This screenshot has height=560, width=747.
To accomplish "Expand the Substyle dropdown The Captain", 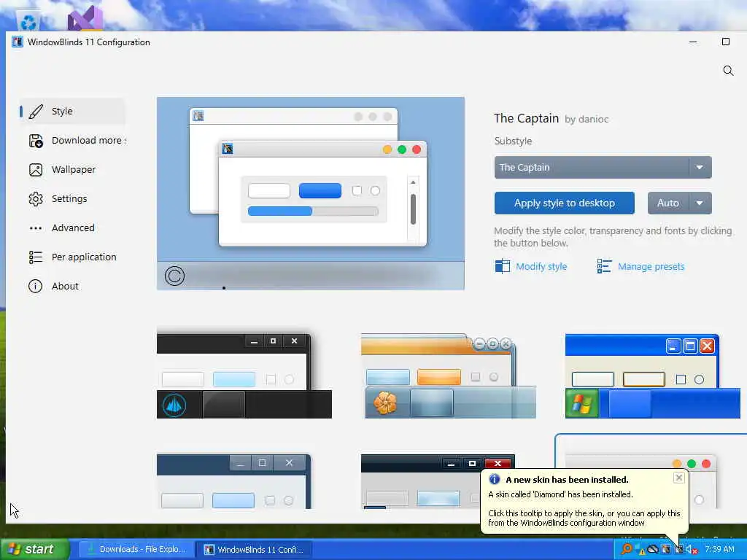I will pos(603,168).
